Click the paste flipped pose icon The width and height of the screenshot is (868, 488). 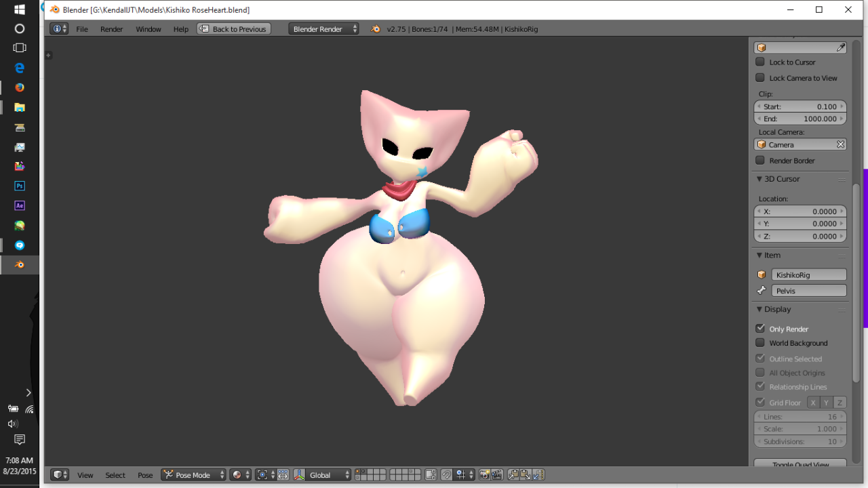pos(538,475)
